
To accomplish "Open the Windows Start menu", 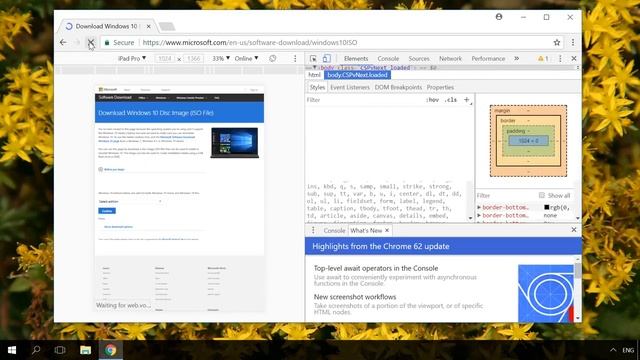I will 12,350.
